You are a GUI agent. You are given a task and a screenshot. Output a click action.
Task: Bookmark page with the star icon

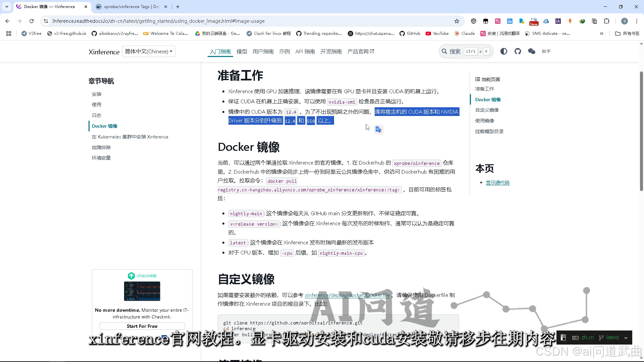coord(457,21)
